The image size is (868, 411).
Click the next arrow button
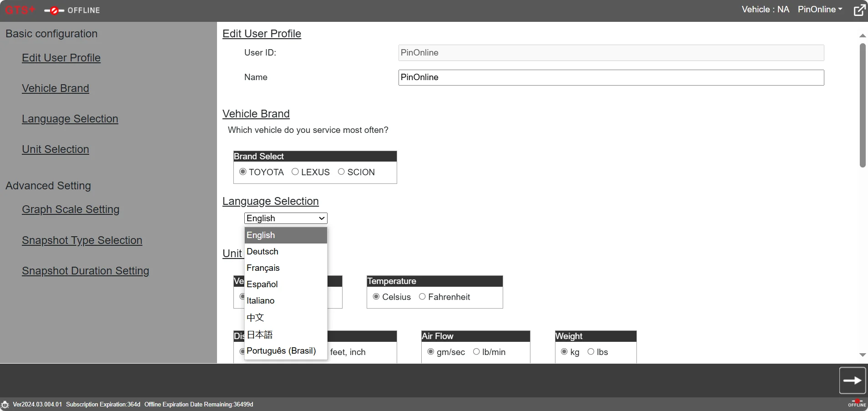pos(852,381)
